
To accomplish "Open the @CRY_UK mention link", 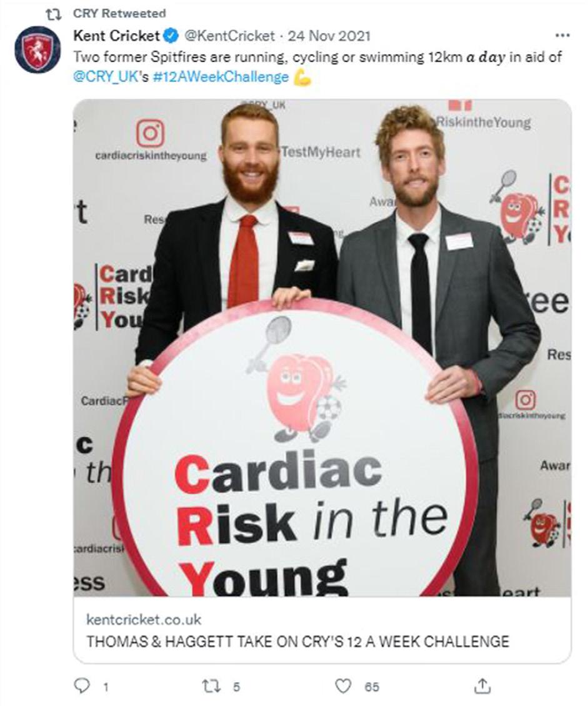I will [x=104, y=77].
